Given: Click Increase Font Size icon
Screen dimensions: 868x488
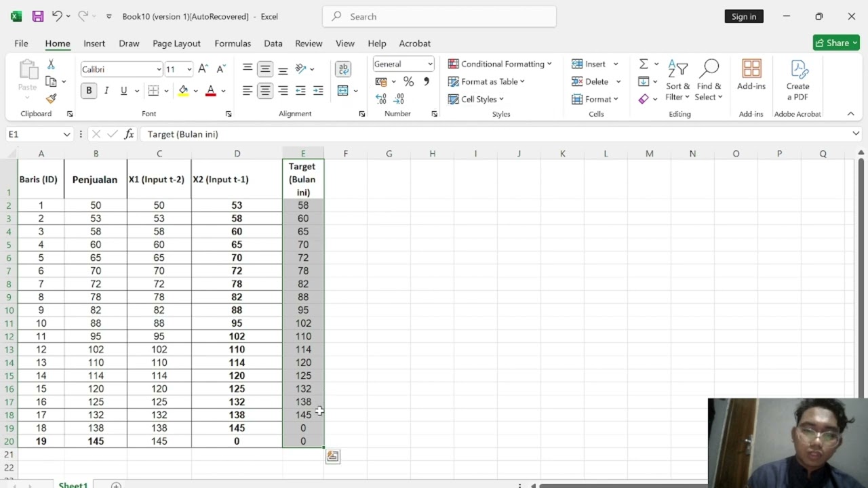Looking at the screenshot, I should click(x=203, y=69).
